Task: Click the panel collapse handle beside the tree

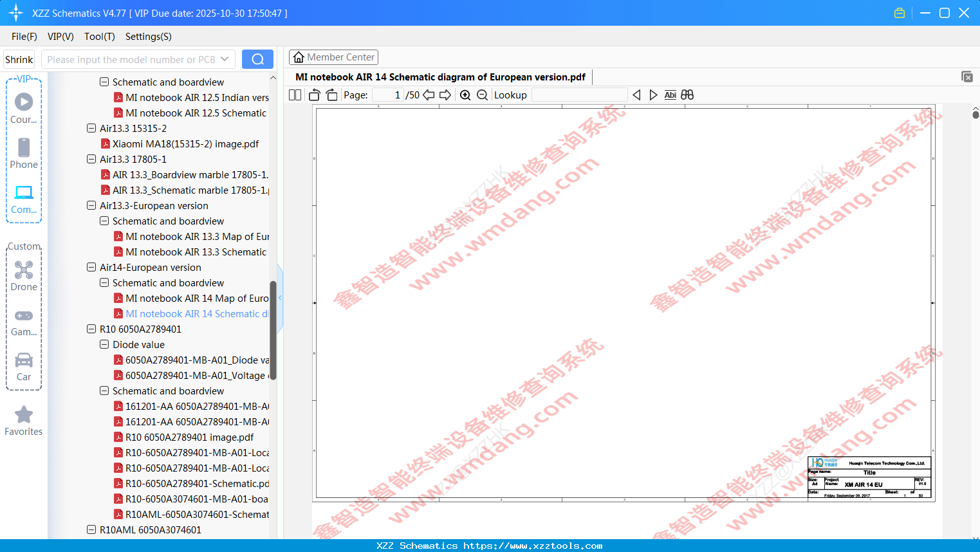Action: (x=280, y=298)
